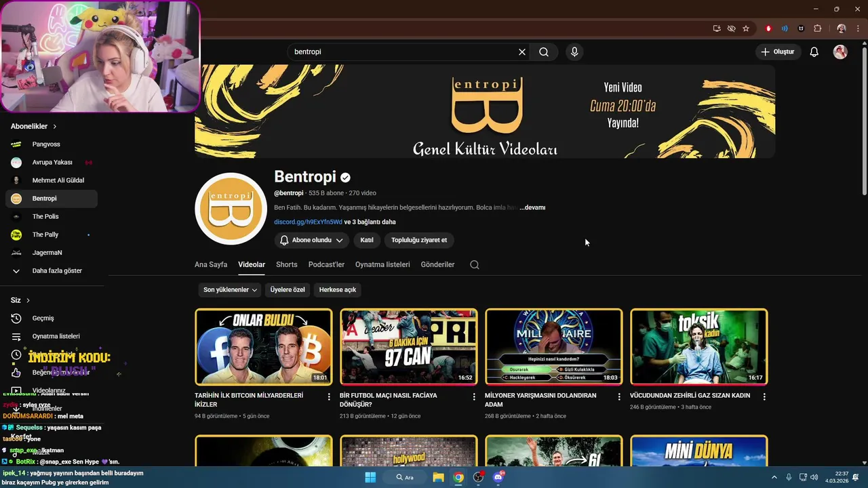Open options for BİR FUTBOL MAÇI video
Screen dimensions: 868x488
click(x=474, y=396)
